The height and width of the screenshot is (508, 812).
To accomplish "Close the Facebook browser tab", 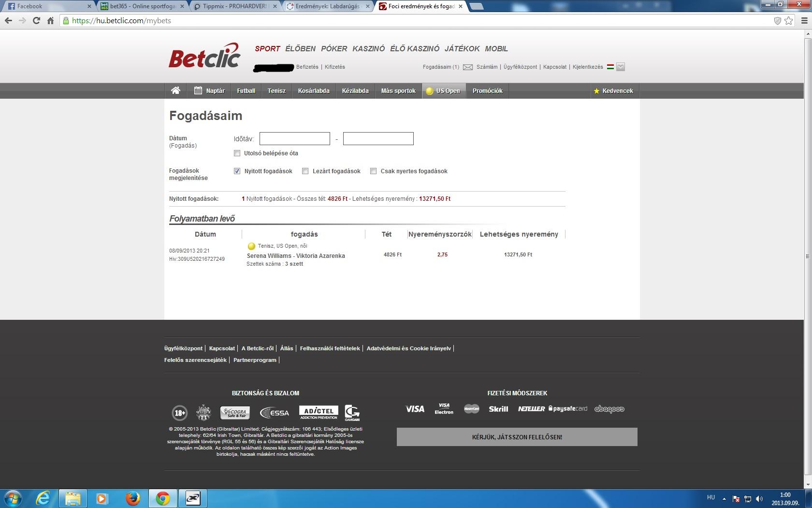I will click(89, 6).
